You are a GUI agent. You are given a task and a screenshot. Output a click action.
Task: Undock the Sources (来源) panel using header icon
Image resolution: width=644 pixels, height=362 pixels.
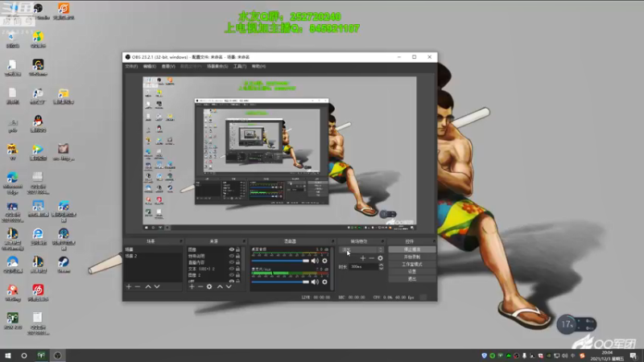point(244,241)
